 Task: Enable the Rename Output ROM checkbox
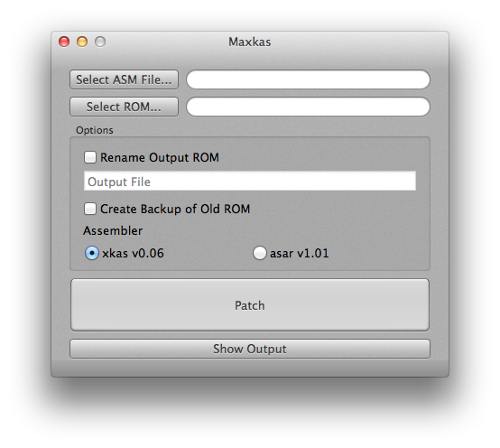coord(90,157)
